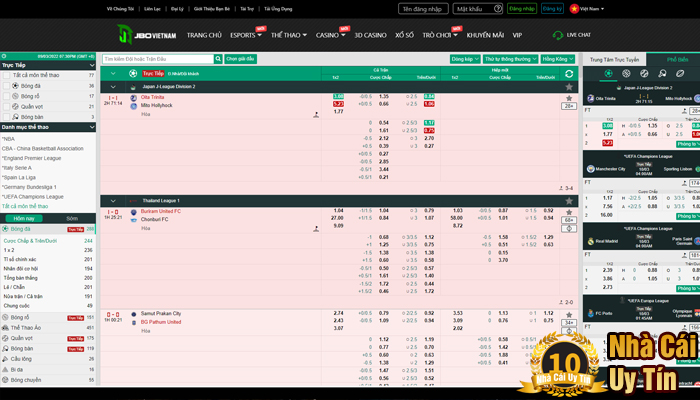The image size is (700, 400).
Task: Select the red 5.23 odds cell
Action: 338,104
